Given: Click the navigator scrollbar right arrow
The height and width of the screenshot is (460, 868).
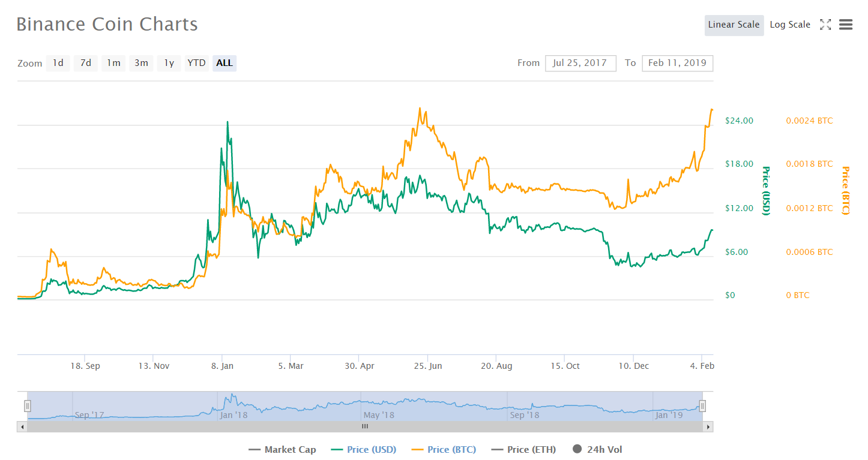Looking at the screenshot, I should click(x=708, y=426).
